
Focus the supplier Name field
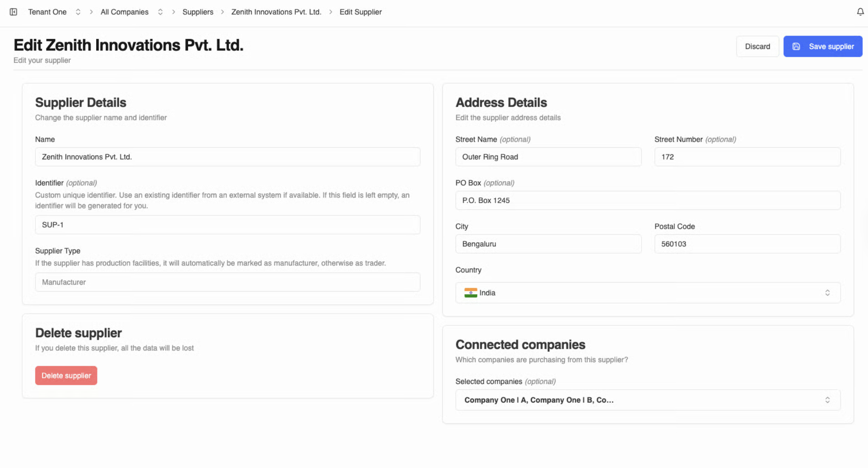coord(227,157)
